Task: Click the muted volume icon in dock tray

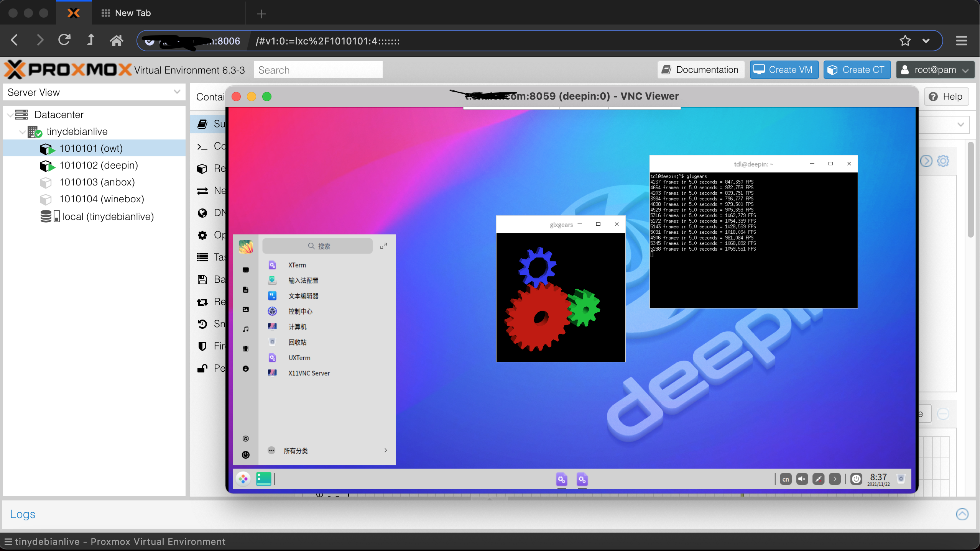Action: tap(802, 479)
